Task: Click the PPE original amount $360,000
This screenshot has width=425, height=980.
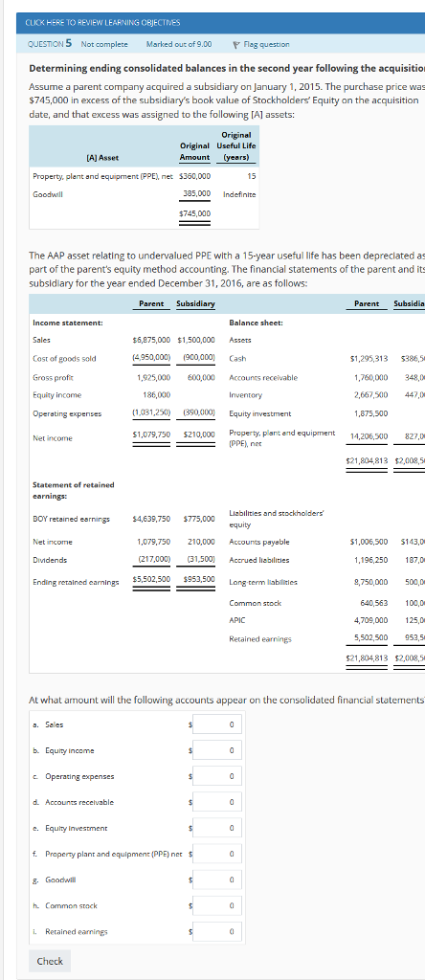Action: (x=195, y=176)
